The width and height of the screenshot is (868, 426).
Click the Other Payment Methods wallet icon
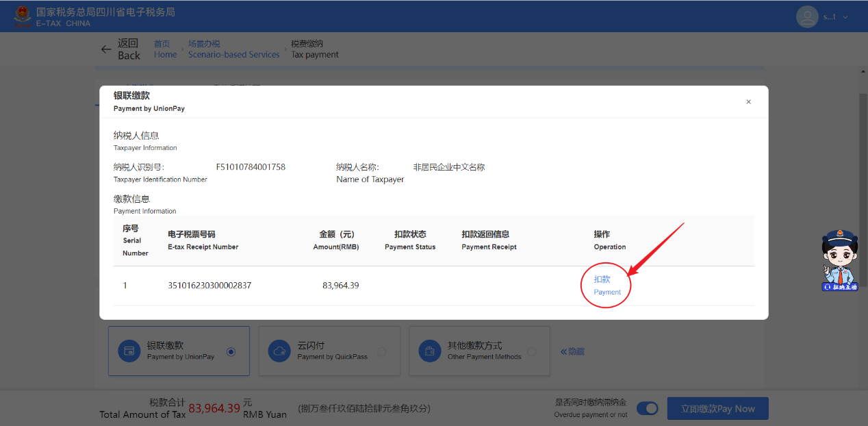point(430,351)
